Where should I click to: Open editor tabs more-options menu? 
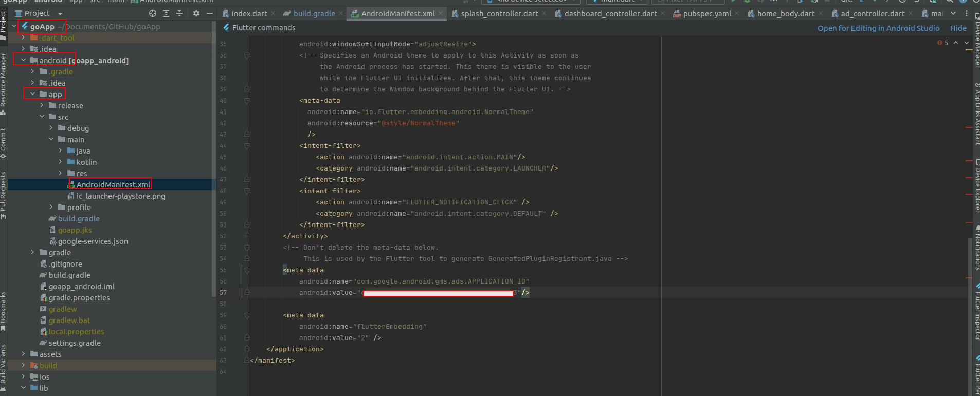(967, 14)
